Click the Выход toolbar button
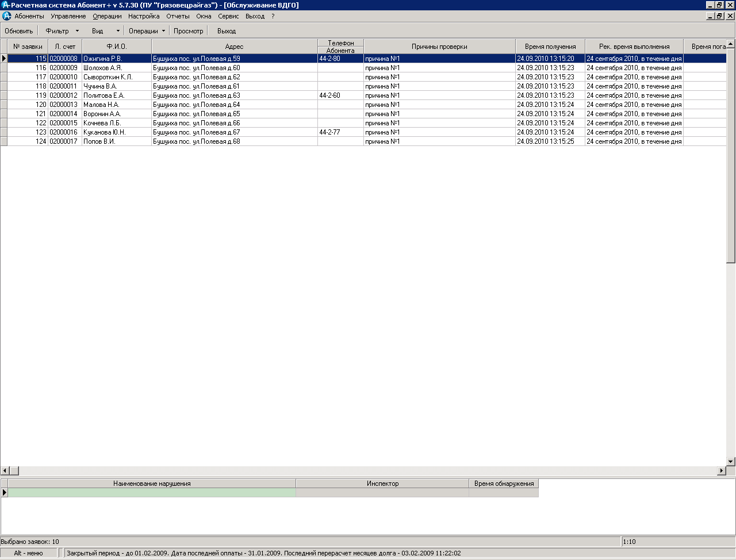This screenshot has height=560, width=736. tap(227, 31)
